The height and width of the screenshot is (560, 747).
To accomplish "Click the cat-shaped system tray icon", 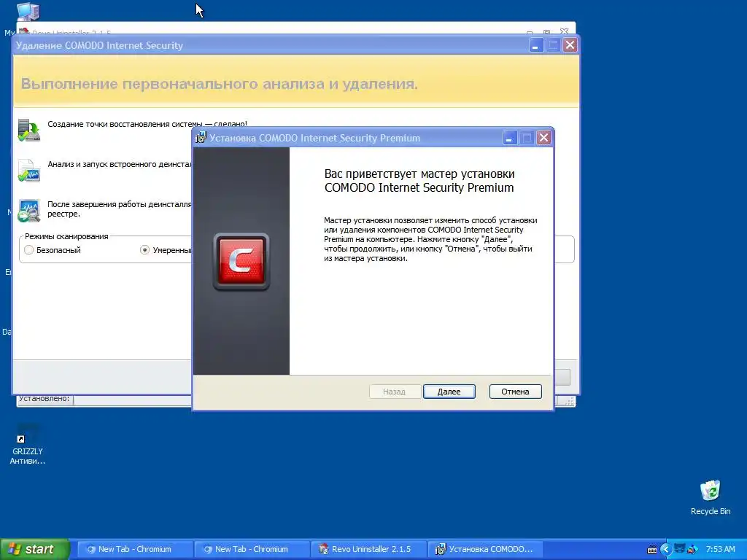I will 679,549.
